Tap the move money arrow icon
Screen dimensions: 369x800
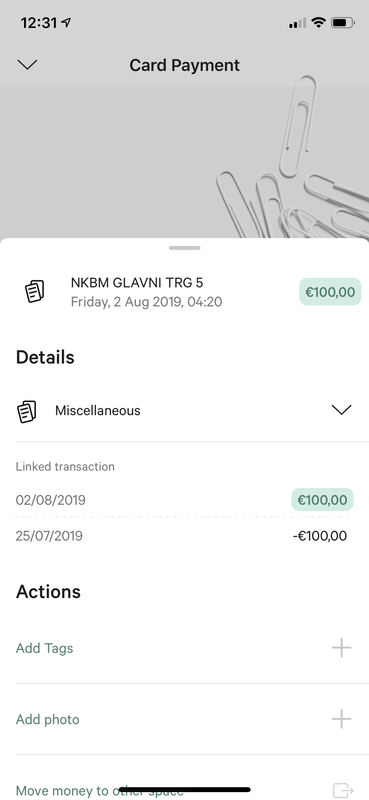pyautogui.click(x=342, y=790)
